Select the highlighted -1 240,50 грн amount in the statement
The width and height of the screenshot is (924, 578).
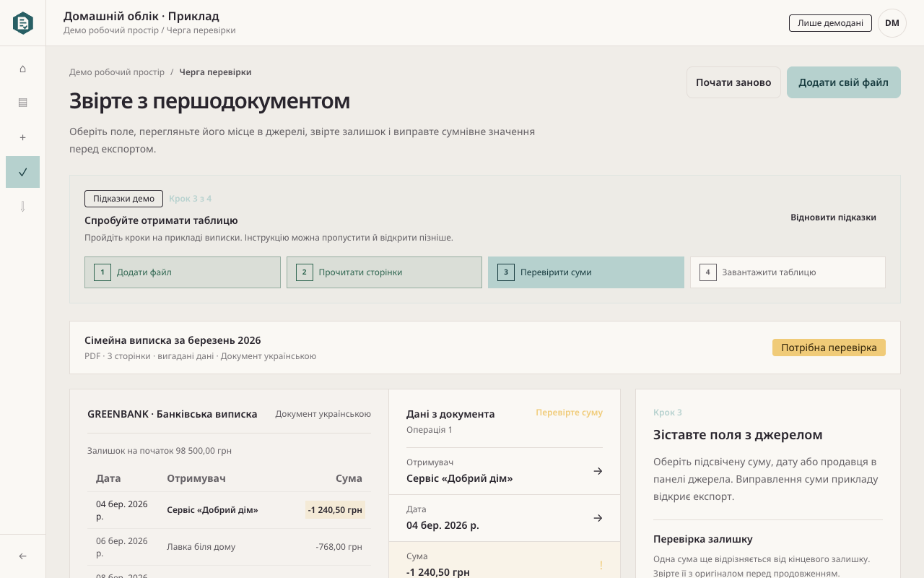pos(335,510)
